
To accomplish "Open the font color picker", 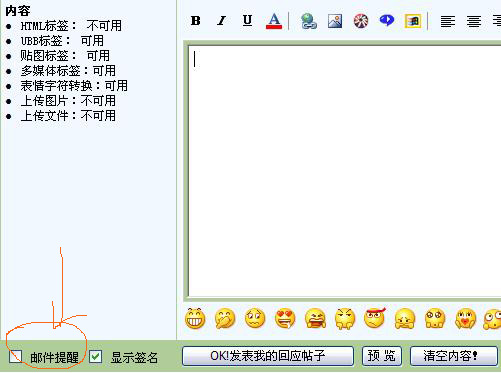I will [x=274, y=21].
